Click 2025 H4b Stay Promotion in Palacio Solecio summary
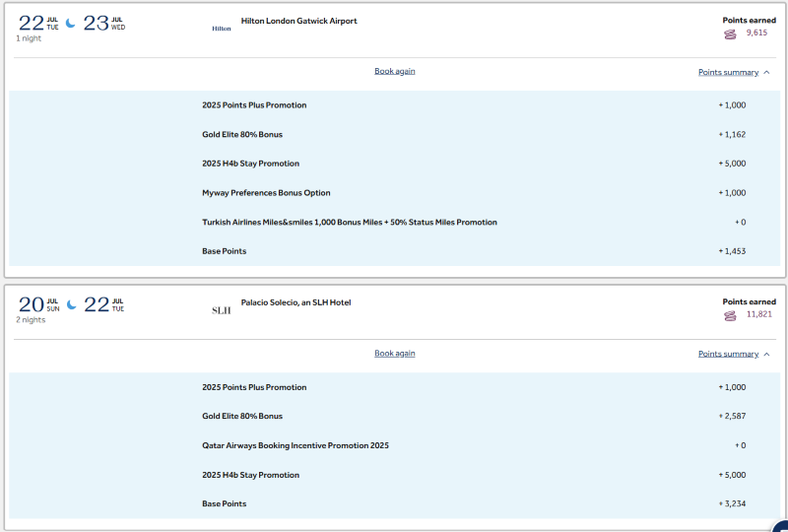 (251, 475)
